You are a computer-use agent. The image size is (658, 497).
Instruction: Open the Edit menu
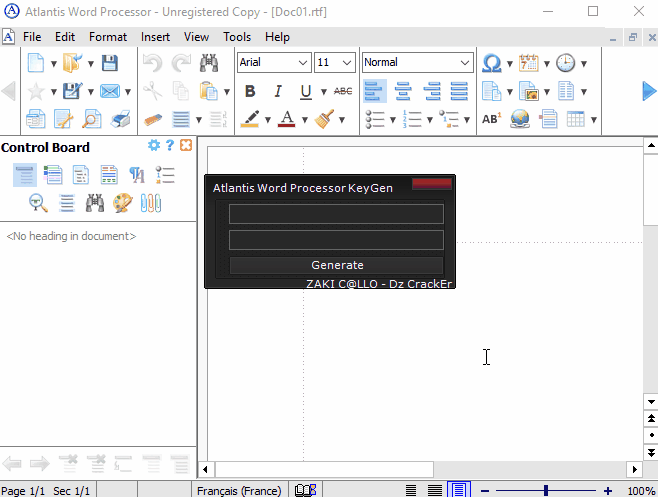click(65, 37)
